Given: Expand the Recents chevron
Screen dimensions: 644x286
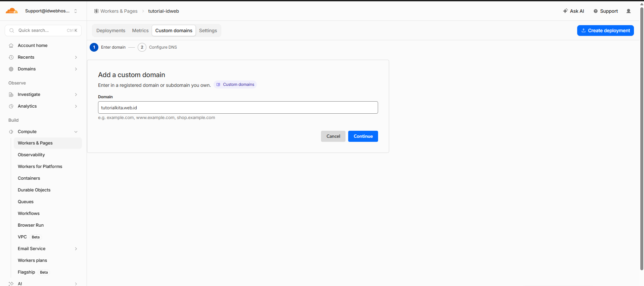Looking at the screenshot, I should pos(76,57).
